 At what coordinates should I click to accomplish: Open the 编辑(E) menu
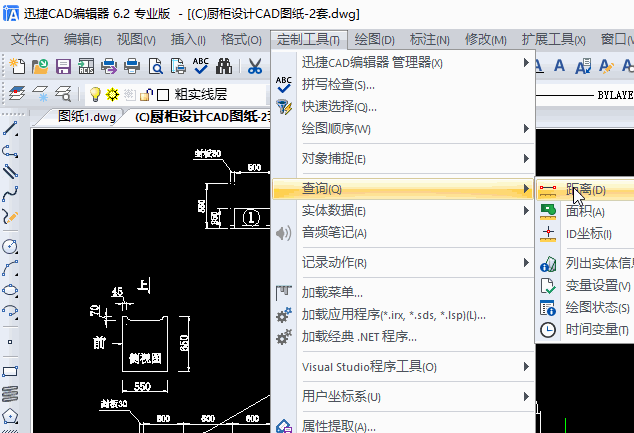(x=82, y=40)
